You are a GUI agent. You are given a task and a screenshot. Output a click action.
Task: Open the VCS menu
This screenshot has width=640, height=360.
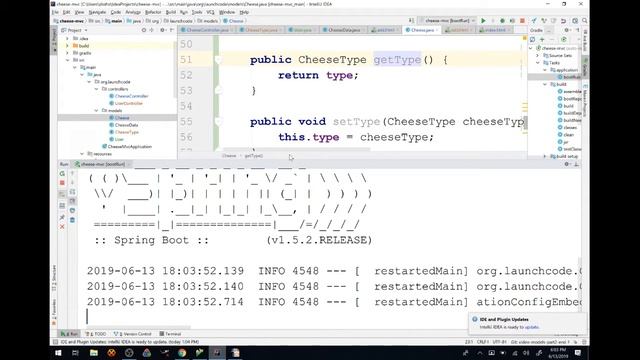tap(210, 12)
